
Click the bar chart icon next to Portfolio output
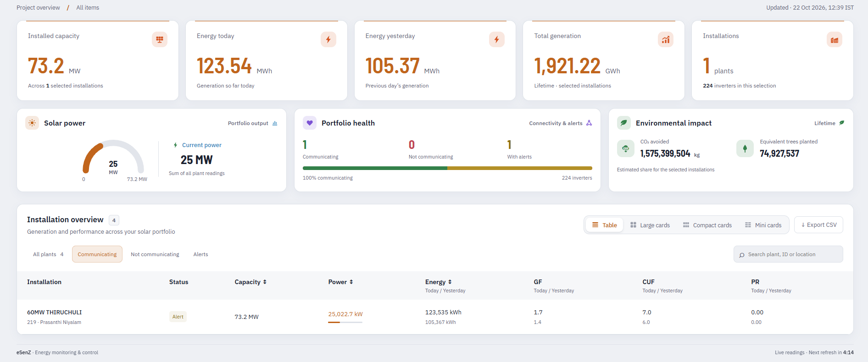(275, 123)
